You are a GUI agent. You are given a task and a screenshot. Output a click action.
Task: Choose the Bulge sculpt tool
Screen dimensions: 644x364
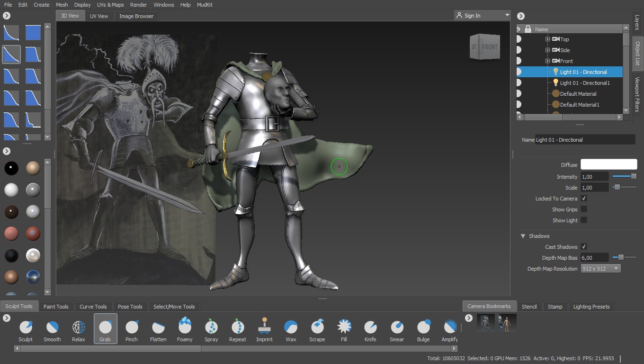coord(423,327)
